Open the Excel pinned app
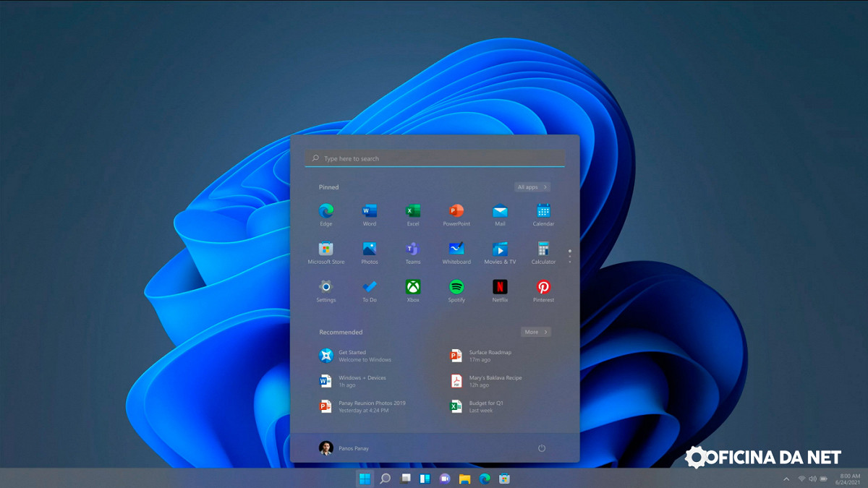This screenshot has height=488, width=868. click(x=413, y=211)
